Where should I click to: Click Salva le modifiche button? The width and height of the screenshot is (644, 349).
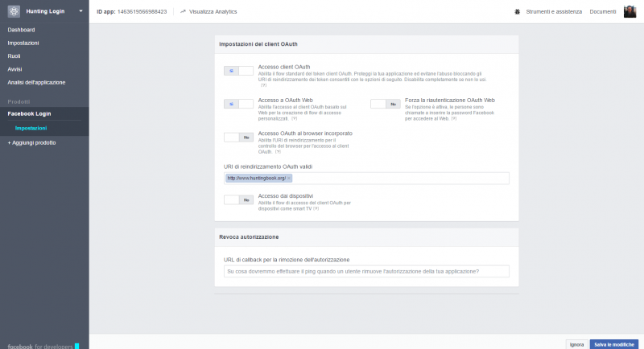tap(614, 344)
